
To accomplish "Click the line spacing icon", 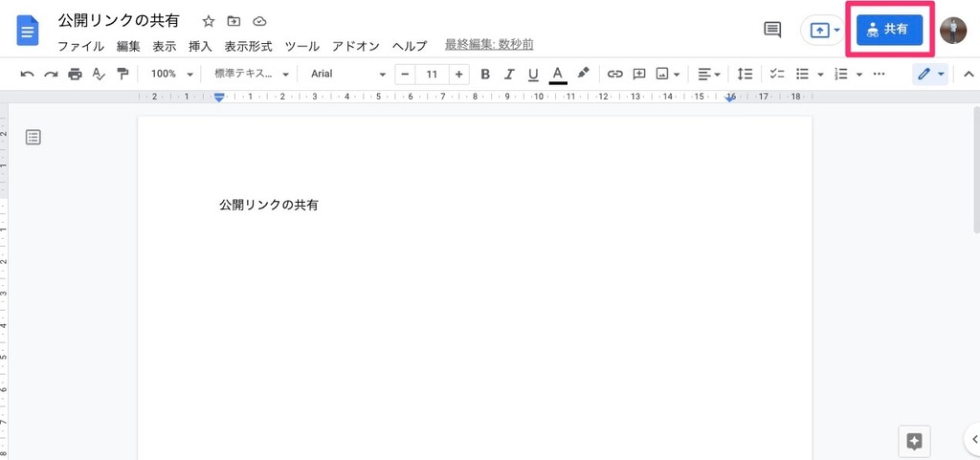I will [x=745, y=75].
